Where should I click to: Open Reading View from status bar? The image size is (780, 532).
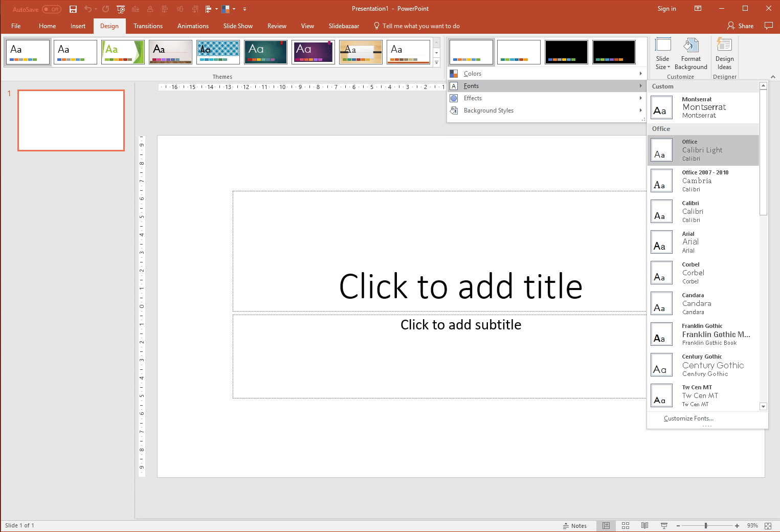coord(644,525)
